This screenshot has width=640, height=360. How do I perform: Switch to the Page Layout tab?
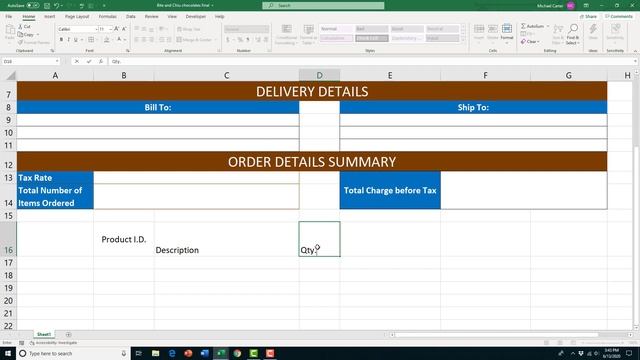coord(77,16)
